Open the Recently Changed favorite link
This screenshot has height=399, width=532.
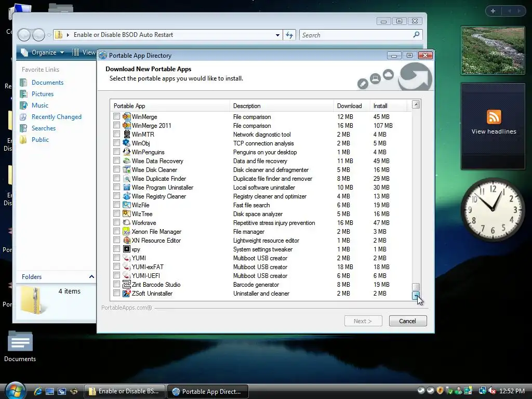56,117
